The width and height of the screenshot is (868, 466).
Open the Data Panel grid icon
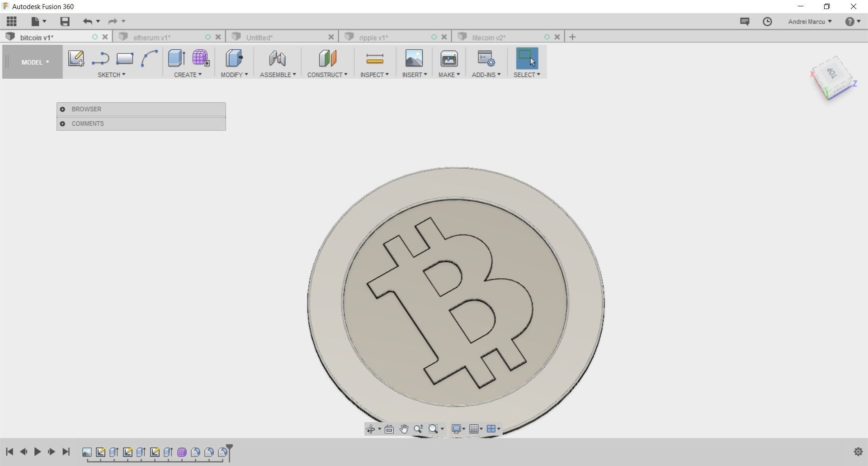[x=11, y=21]
